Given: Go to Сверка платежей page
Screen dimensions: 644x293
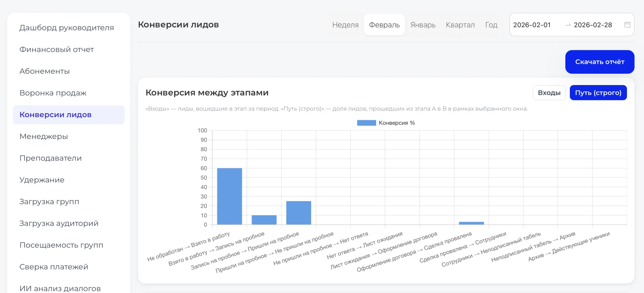Looking at the screenshot, I should click(x=54, y=267).
